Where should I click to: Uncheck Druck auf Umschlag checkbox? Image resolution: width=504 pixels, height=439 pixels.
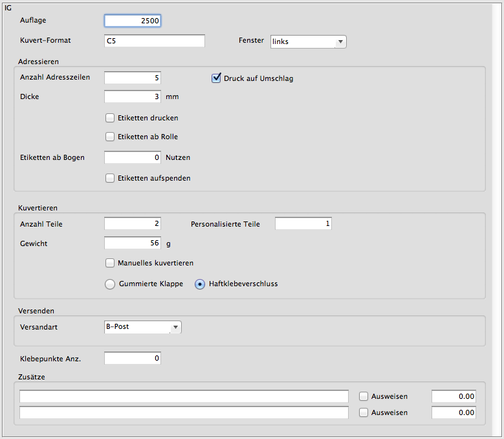pyautogui.click(x=217, y=78)
